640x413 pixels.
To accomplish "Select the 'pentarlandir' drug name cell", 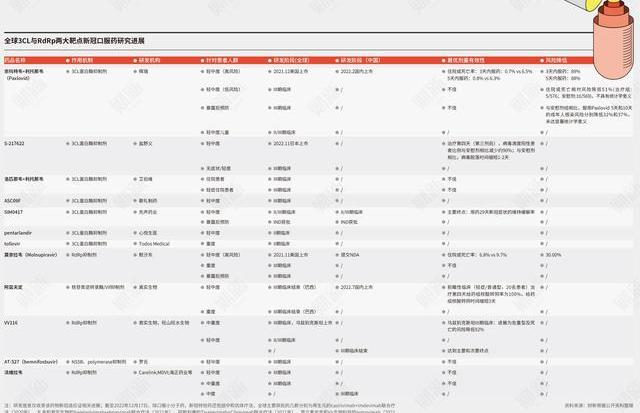I will tap(18, 233).
